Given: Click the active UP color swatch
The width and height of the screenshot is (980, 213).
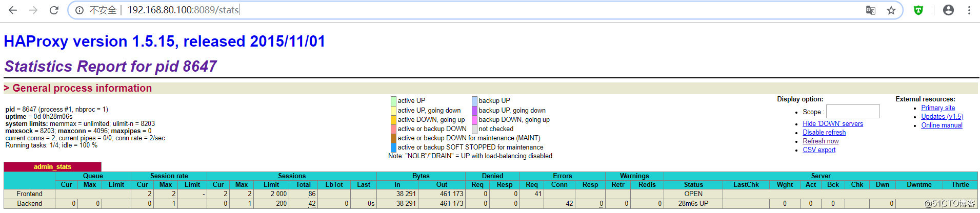Looking at the screenshot, I should click(x=393, y=101).
